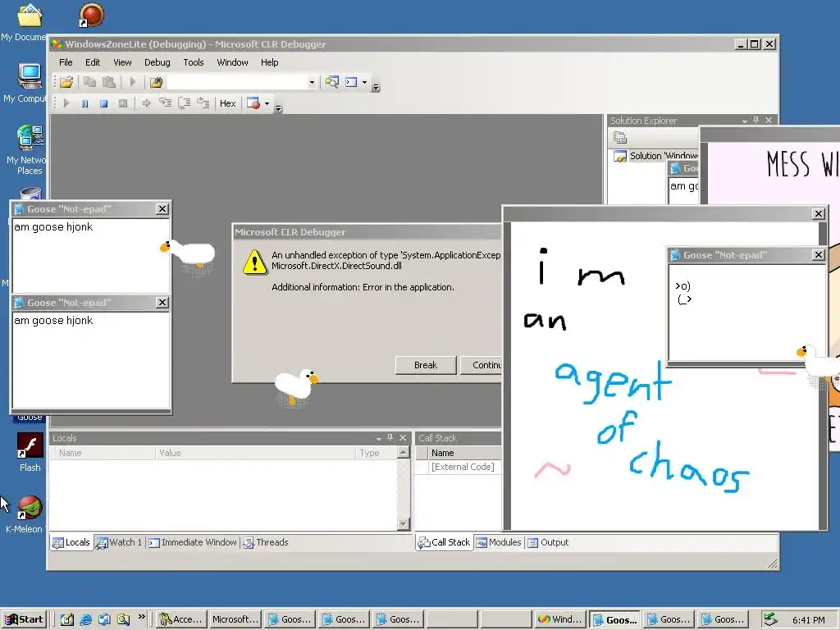Open the Help menu
The height and width of the screenshot is (630, 840).
269,62
